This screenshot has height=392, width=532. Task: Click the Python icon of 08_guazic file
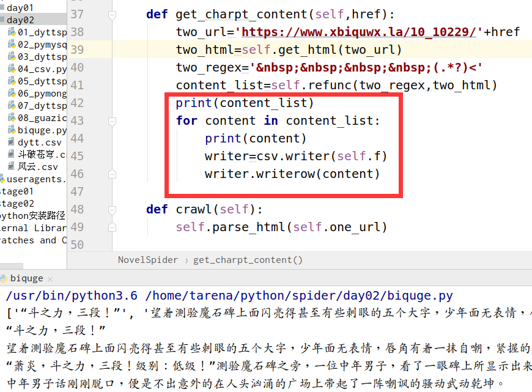pyautogui.click(x=11, y=118)
